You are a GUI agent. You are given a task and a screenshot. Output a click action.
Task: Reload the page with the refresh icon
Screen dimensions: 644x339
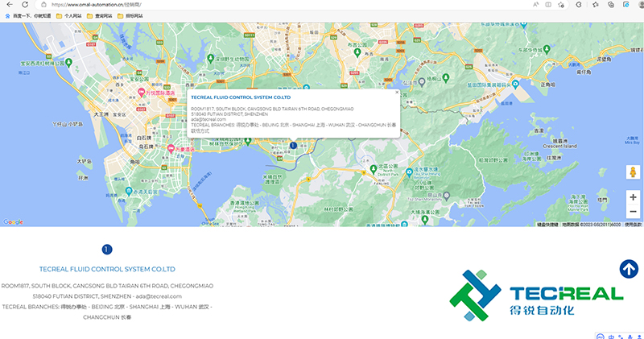(24, 5)
